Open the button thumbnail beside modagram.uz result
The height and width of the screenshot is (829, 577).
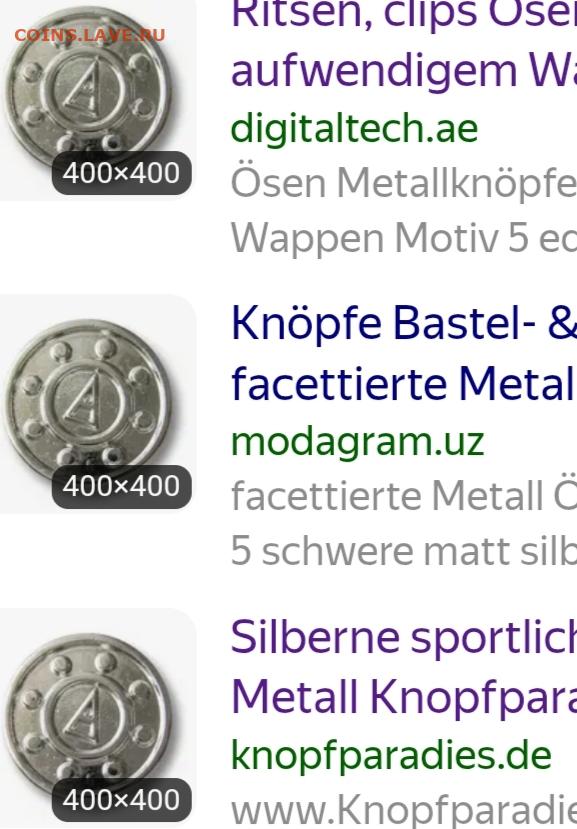[x=98, y=403]
